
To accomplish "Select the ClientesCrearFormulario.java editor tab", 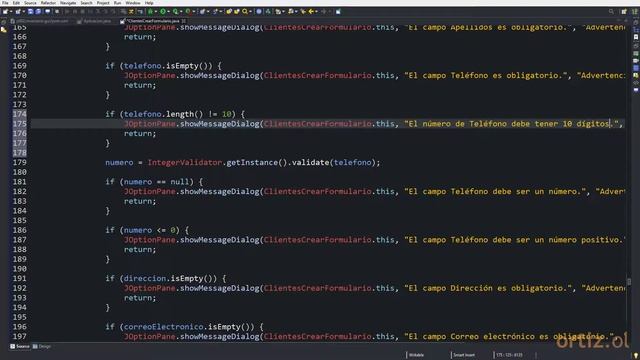I will 153,21.
